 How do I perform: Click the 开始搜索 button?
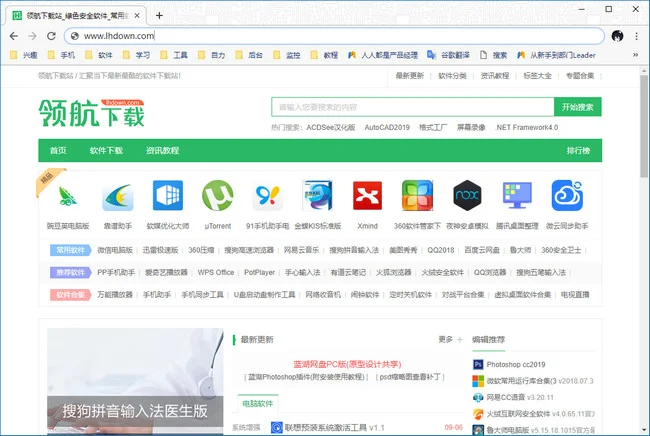[577, 107]
